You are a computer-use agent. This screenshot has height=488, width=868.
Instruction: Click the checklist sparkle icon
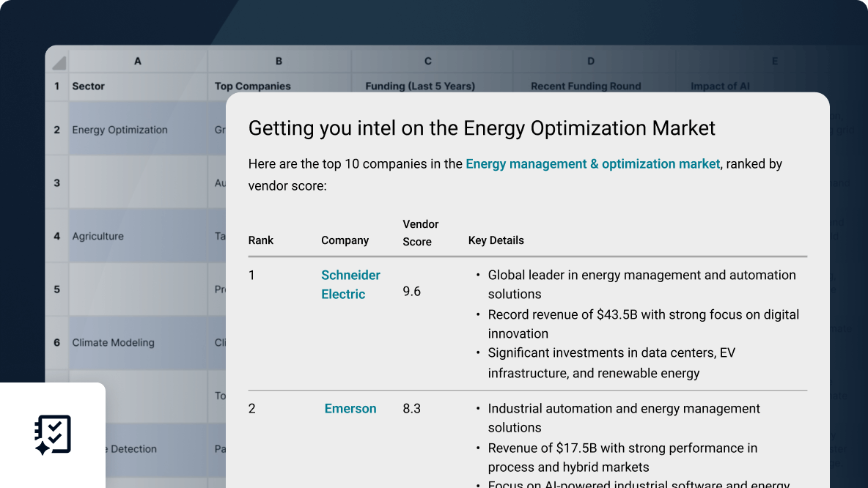(x=53, y=435)
